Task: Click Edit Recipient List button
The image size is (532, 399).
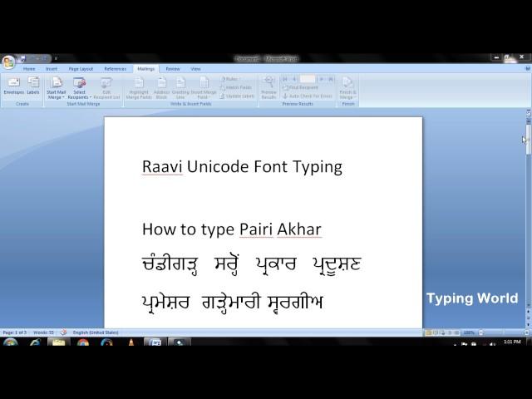Action: point(106,88)
